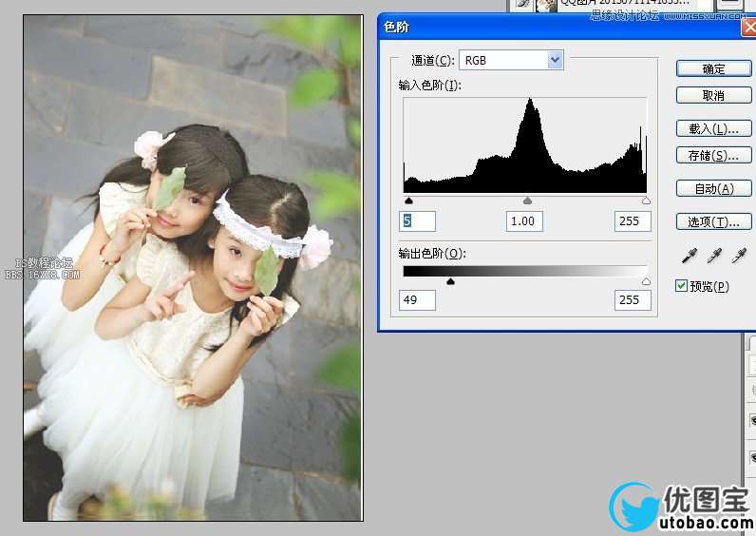Click the 载入(L)... button
756x536 pixels.
click(x=713, y=129)
